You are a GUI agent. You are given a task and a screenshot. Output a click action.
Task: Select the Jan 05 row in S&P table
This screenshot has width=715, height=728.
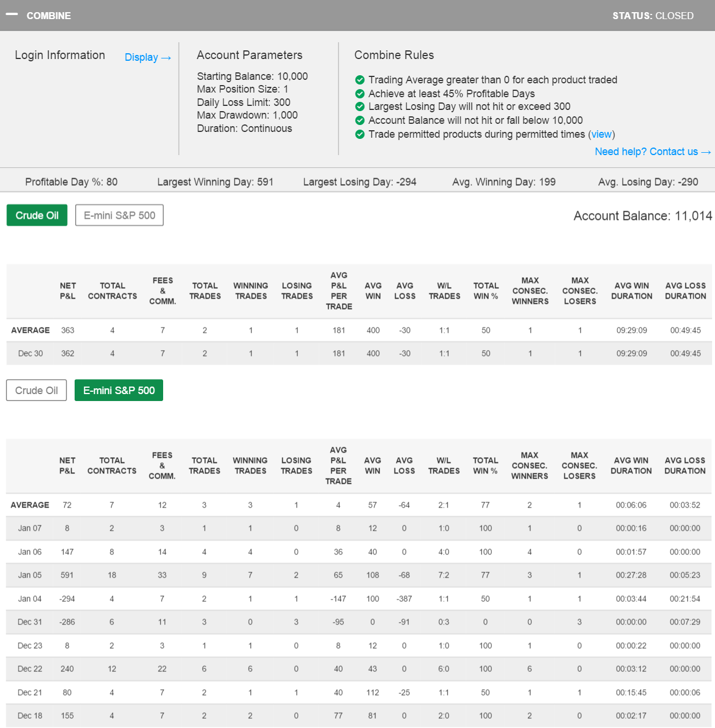[30, 575]
